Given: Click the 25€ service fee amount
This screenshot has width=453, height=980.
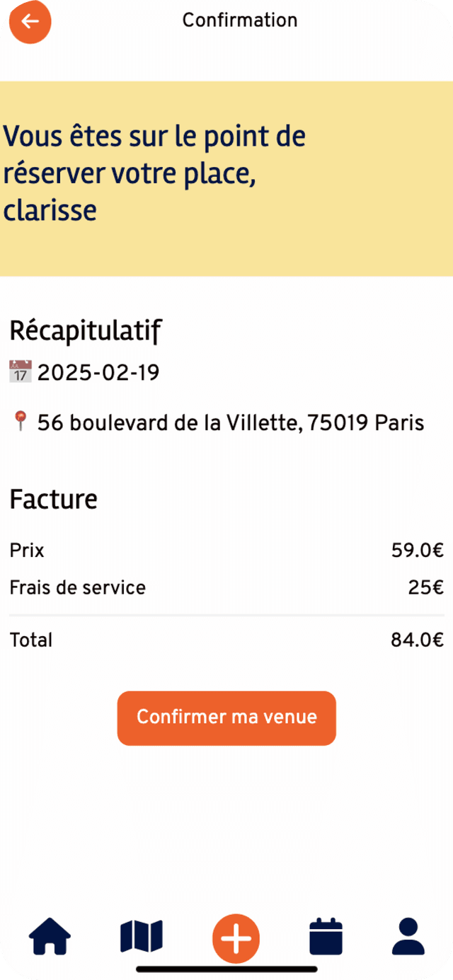Looking at the screenshot, I should (426, 587).
